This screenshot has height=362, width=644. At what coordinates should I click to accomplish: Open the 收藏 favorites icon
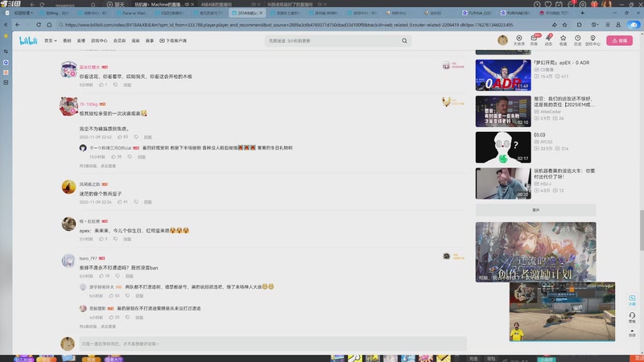click(563, 40)
